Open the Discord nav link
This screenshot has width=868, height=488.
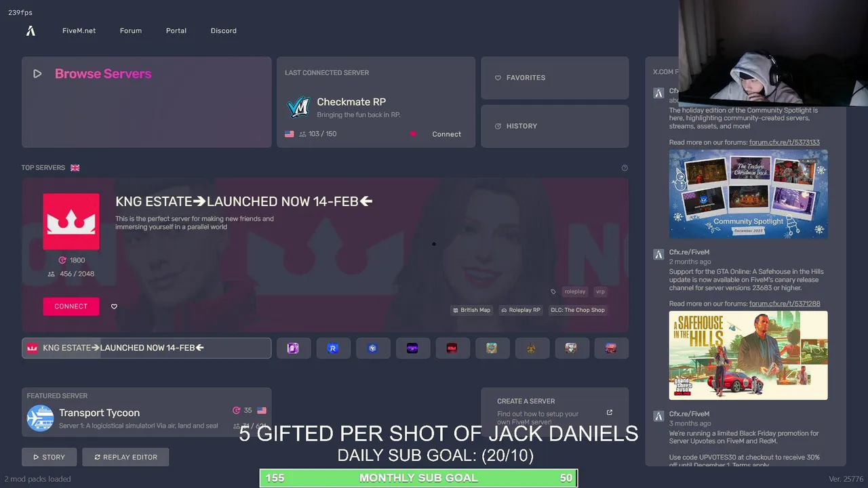point(224,30)
